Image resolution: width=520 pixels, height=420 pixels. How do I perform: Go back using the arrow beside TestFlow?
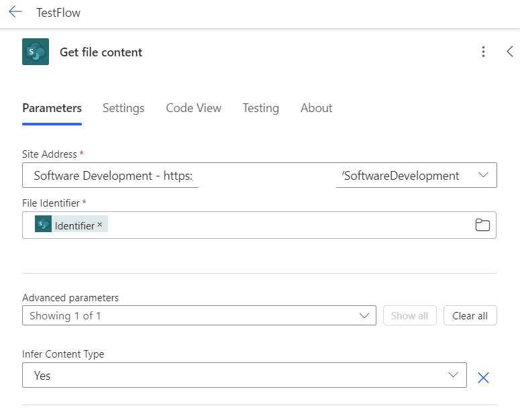point(15,11)
